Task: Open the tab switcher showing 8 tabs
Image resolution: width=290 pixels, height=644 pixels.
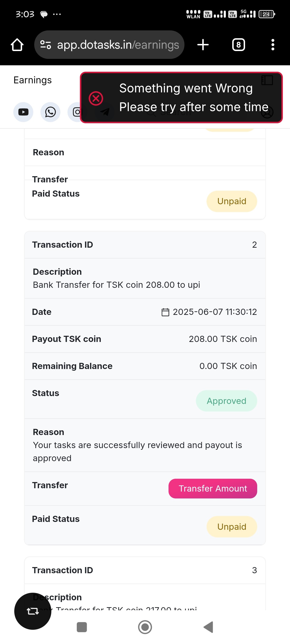Action: pyautogui.click(x=238, y=45)
